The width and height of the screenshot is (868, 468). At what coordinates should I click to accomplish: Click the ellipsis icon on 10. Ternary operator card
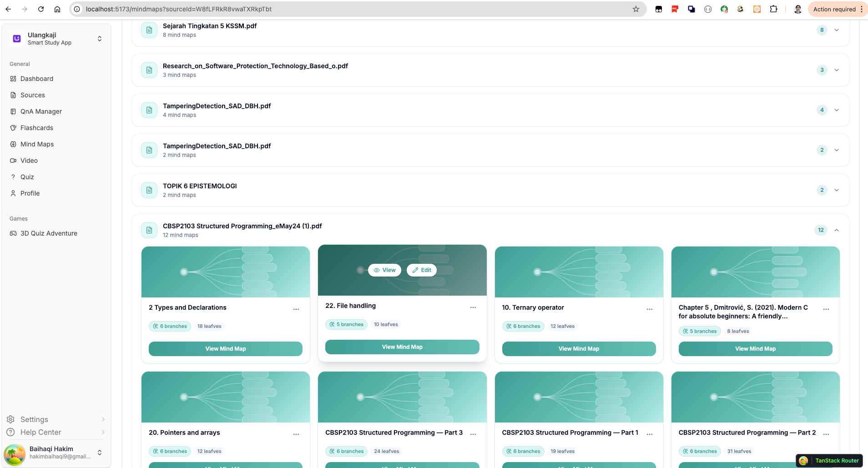(x=649, y=309)
